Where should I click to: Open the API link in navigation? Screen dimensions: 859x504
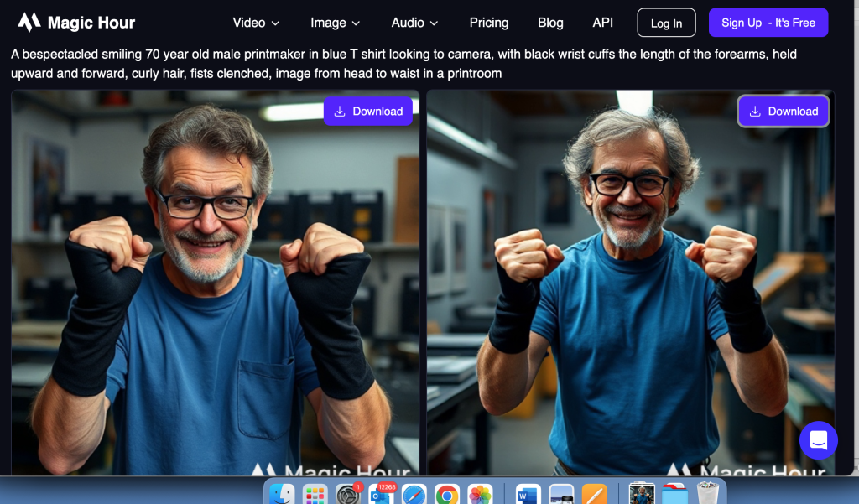click(602, 23)
